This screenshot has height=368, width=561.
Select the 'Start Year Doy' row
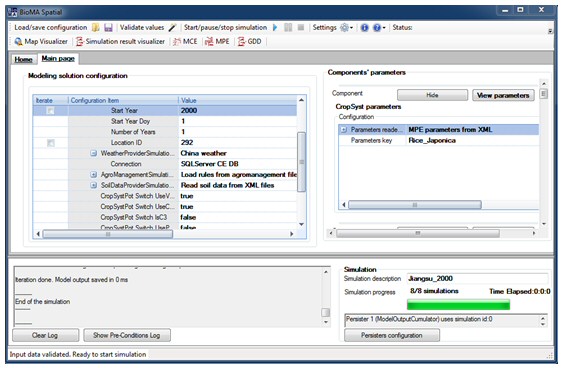[165, 121]
